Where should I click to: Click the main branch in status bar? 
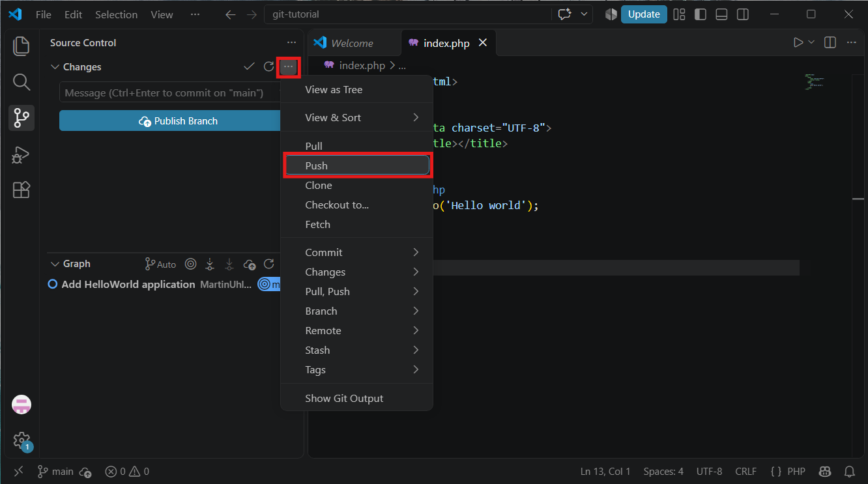point(56,472)
